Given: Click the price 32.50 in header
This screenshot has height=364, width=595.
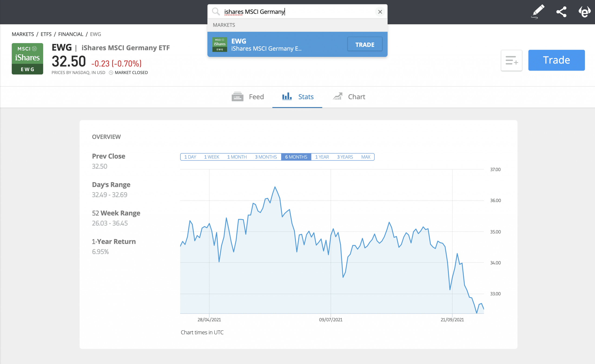Looking at the screenshot, I should coord(69,61).
